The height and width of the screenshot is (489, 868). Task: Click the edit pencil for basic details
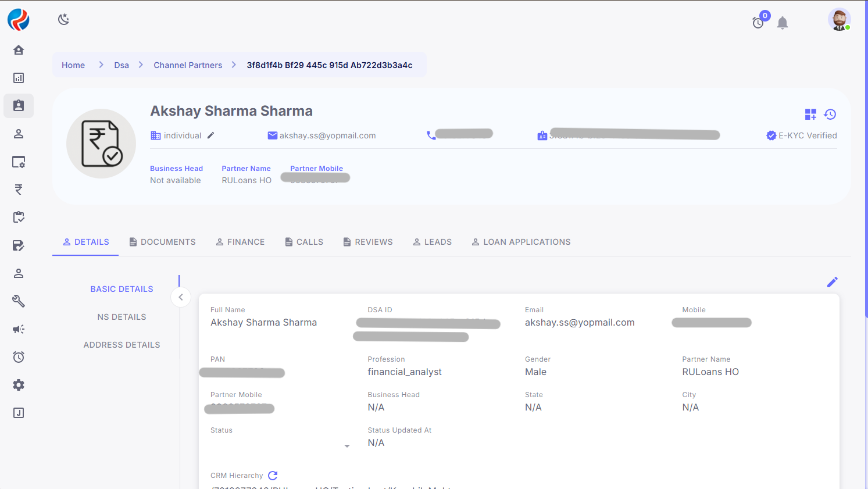[x=833, y=282]
